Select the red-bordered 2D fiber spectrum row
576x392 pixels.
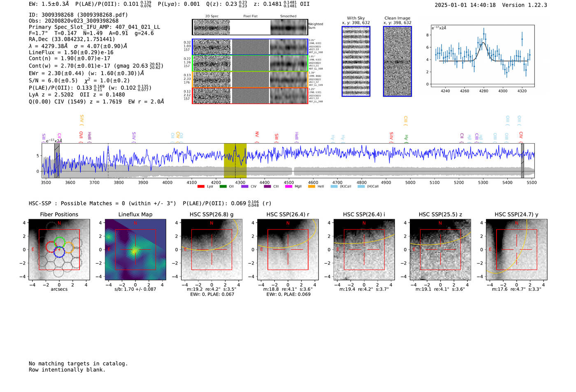pyautogui.click(x=250, y=95)
